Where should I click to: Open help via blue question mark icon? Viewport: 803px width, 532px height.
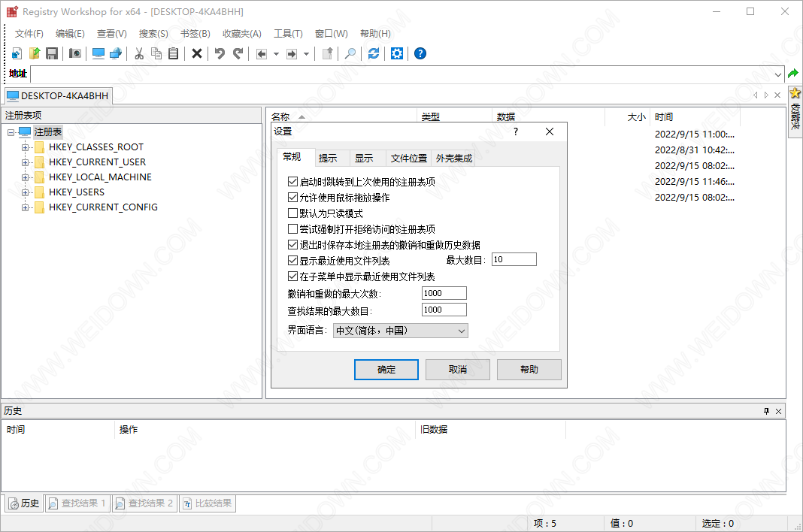pos(420,53)
